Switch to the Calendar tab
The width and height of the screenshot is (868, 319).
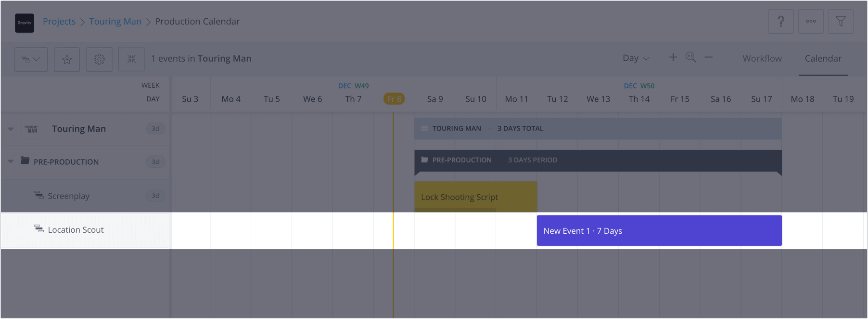pyautogui.click(x=823, y=58)
